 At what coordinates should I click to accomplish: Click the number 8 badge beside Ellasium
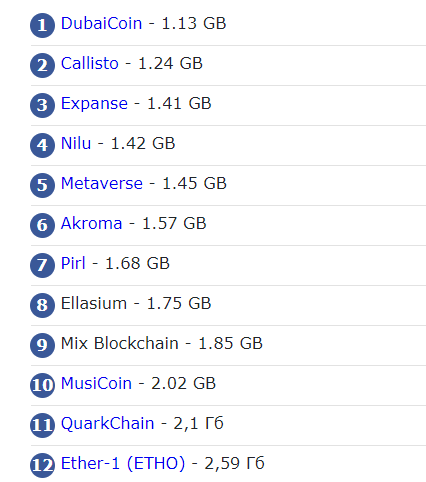(x=42, y=305)
